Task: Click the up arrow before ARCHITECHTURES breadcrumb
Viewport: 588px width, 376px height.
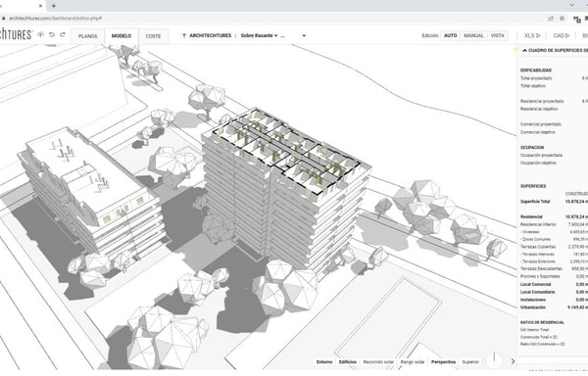Action: tap(184, 35)
